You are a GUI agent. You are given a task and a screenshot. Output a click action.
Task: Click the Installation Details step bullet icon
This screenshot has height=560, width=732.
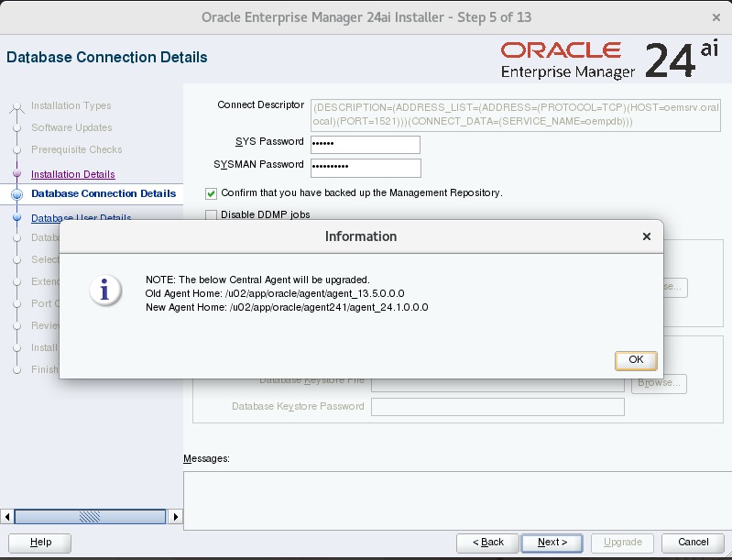(x=17, y=174)
